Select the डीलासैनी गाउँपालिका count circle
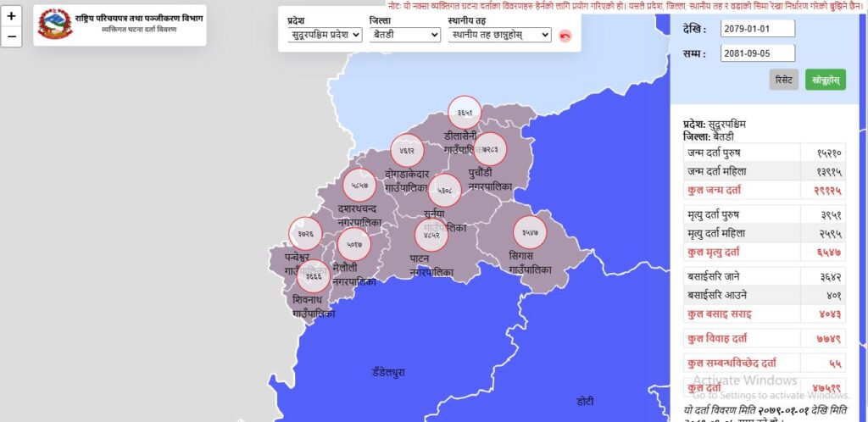Image resolution: width=868 pixels, height=422 pixels. 465,112
